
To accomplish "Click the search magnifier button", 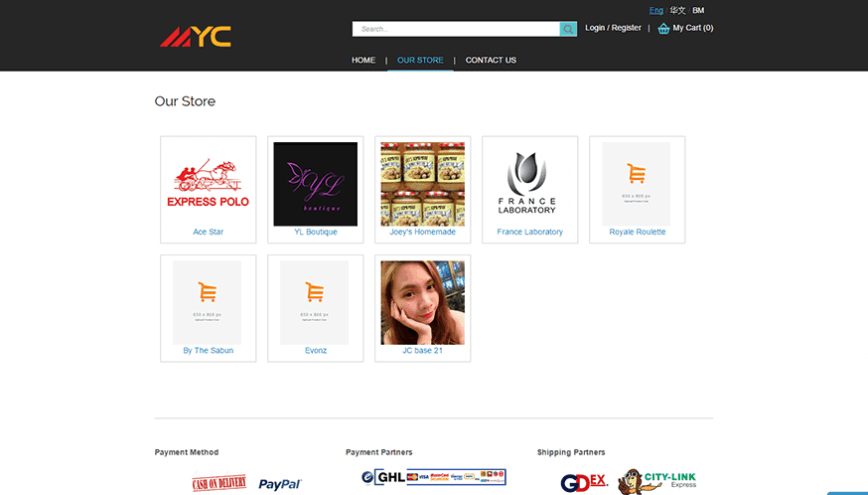I will [568, 29].
